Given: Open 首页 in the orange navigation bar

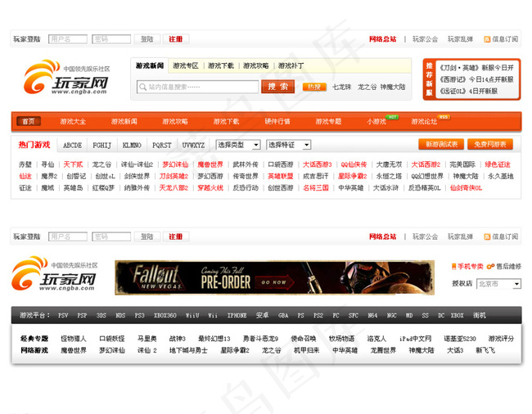Looking at the screenshot, I should [29, 121].
